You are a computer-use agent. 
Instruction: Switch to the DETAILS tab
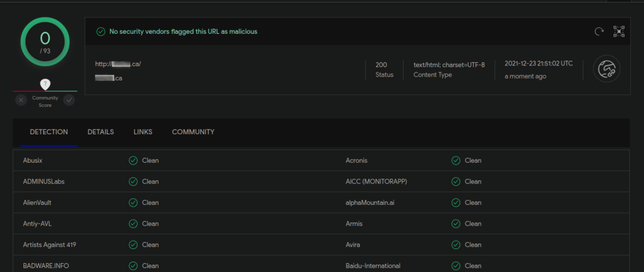click(100, 132)
